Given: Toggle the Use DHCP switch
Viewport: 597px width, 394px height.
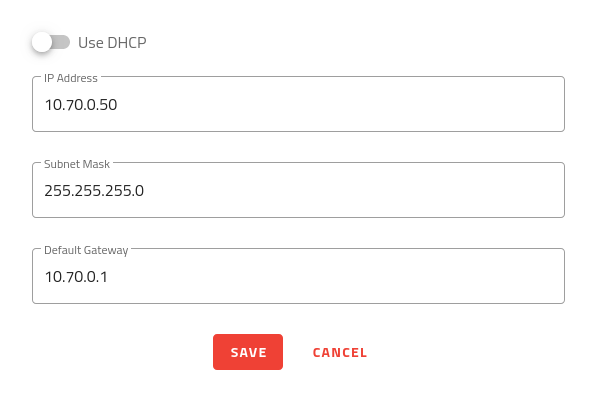Looking at the screenshot, I should click(51, 42).
